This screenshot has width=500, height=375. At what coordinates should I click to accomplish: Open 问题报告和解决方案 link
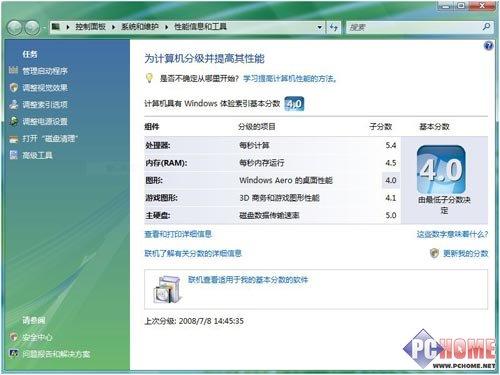pos(56,354)
